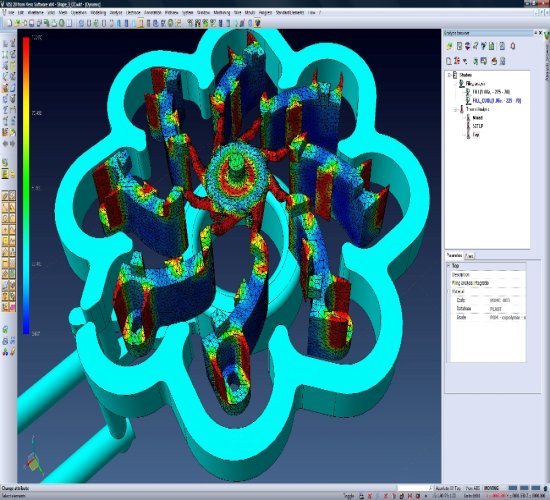This screenshot has width=550, height=500.
Task: Open the Mesh menu
Action: point(63,12)
